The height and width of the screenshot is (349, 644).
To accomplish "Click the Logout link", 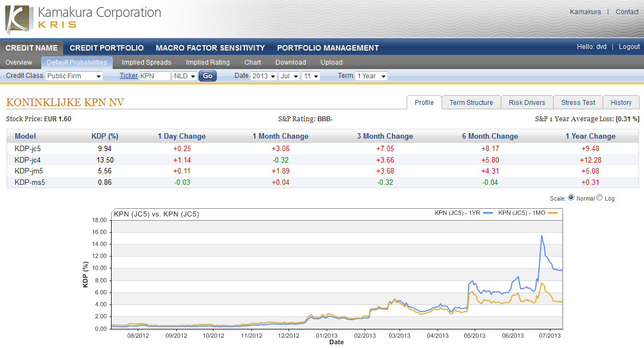I will click(x=629, y=47).
